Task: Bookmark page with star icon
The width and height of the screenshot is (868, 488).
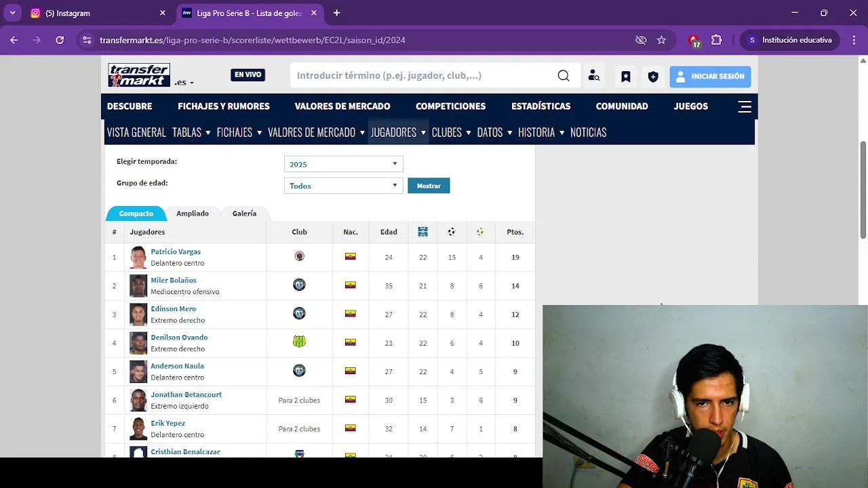Action: (661, 40)
